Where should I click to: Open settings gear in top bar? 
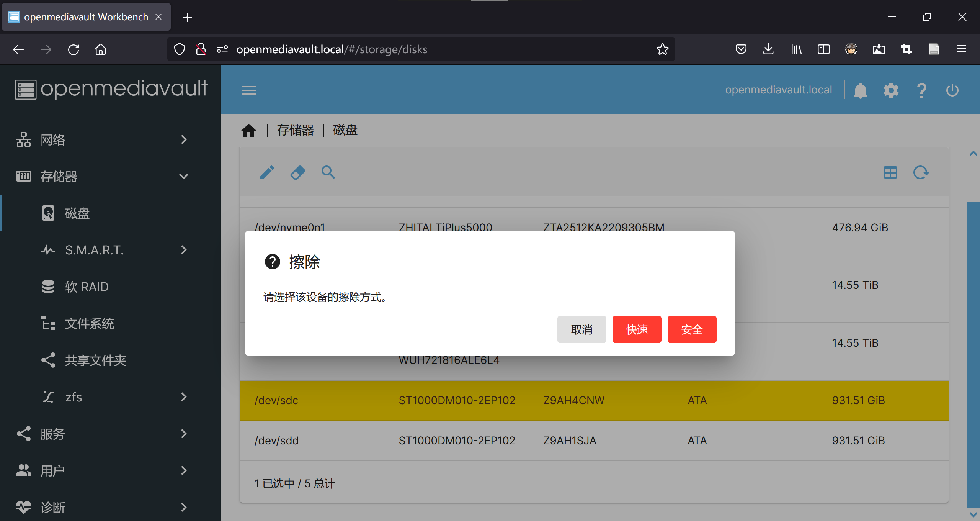click(891, 90)
